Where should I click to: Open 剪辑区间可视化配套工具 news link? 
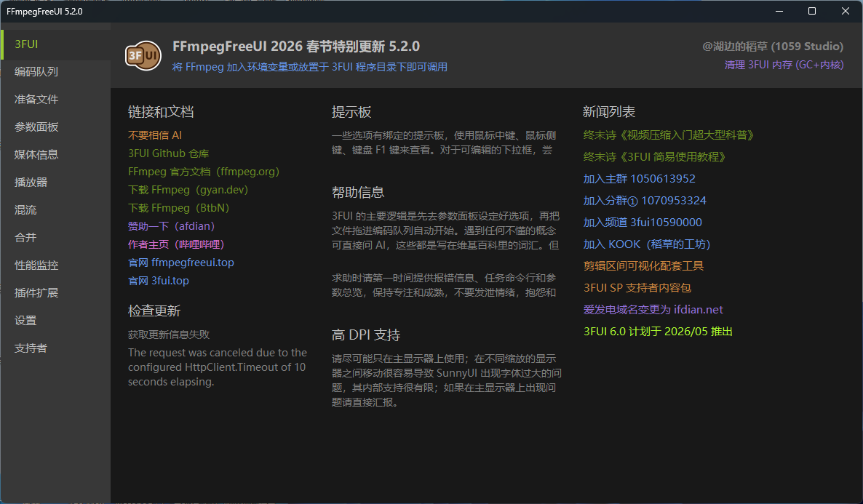[643, 266]
